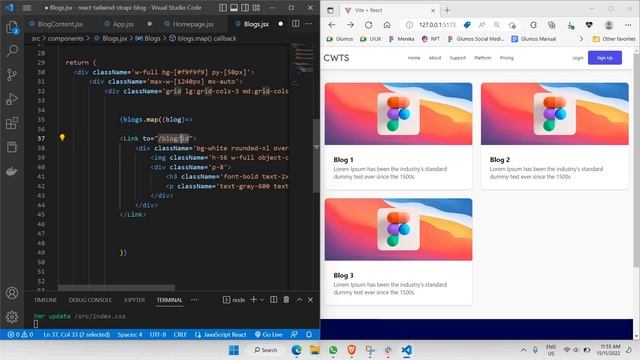Image resolution: width=640 pixels, height=360 pixels.
Task: Open the TIMELINE panel tab
Action: pyautogui.click(x=45, y=300)
